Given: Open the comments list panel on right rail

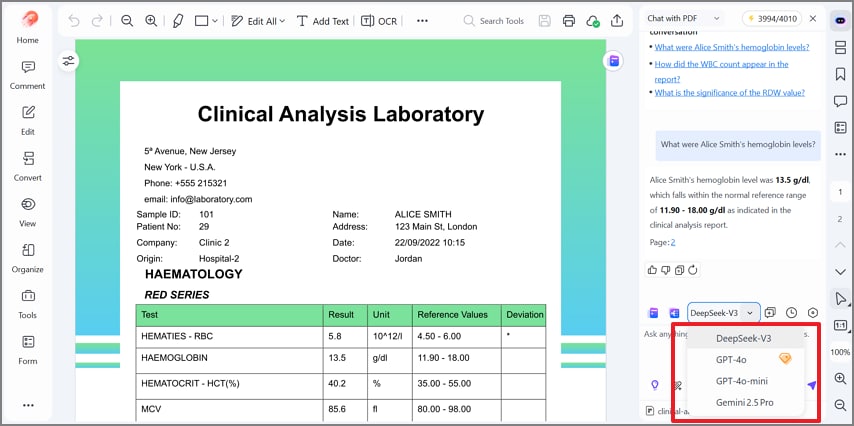Looking at the screenshot, I should pyautogui.click(x=840, y=101).
